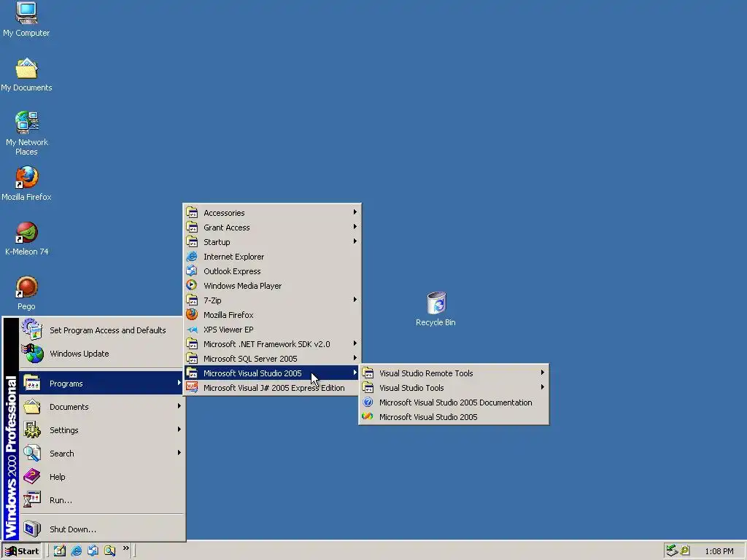Screen dimensions: 747x560
Task: Click the taskbar clock showing 1:08 PM
Action: tap(719, 551)
